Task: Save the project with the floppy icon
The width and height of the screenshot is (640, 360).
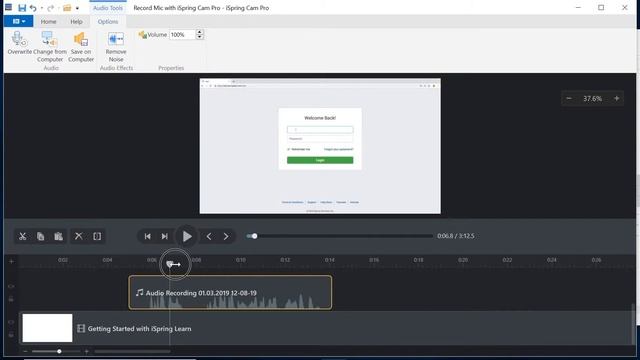Action: coord(22,8)
